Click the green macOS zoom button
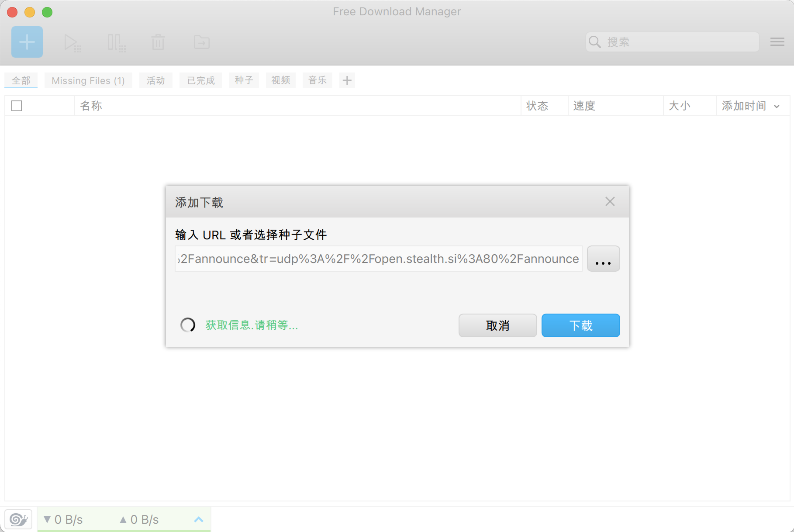The image size is (794, 532). [x=47, y=12]
